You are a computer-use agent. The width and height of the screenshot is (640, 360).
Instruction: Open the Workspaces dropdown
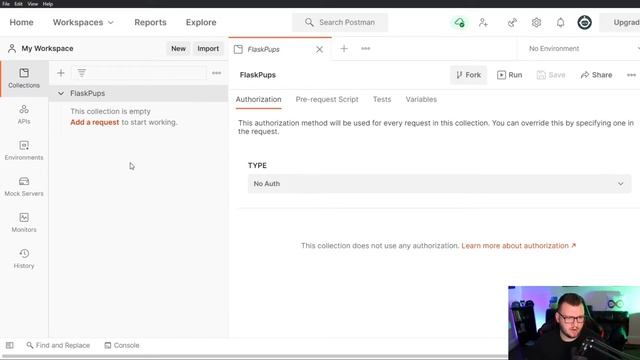[83, 22]
